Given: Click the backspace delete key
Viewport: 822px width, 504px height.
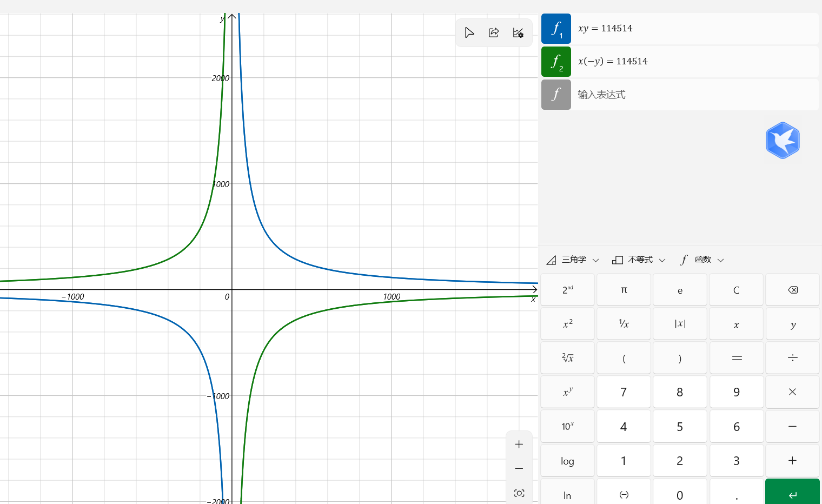Looking at the screenshot, I should (792, 290).
